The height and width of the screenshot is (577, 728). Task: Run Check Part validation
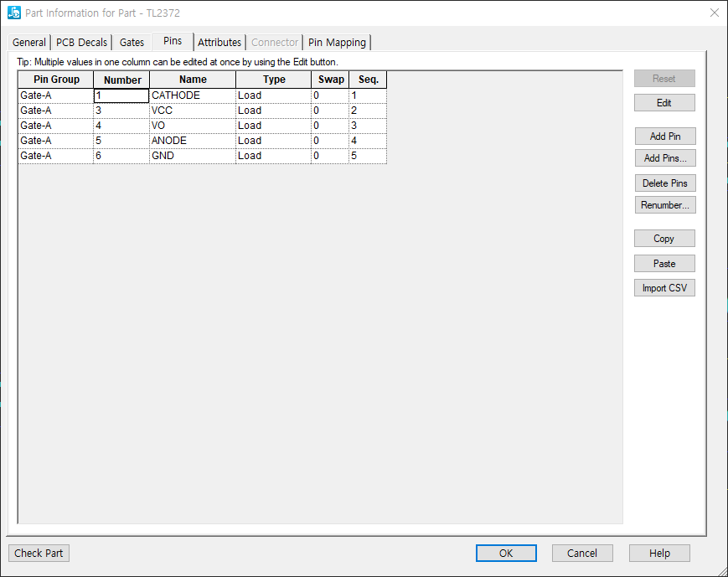39,554
